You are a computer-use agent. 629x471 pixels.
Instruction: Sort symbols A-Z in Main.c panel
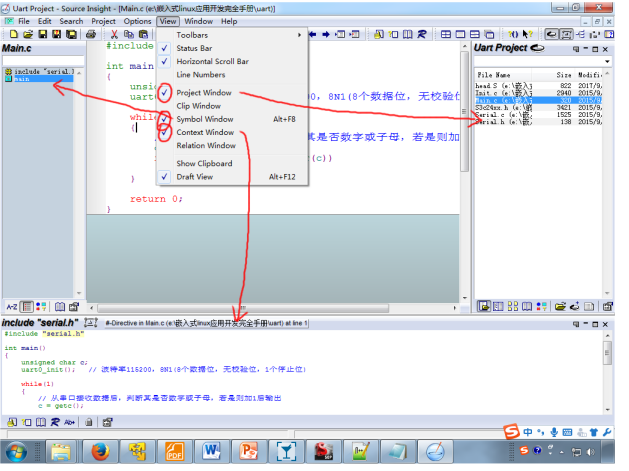coord(12,307)
